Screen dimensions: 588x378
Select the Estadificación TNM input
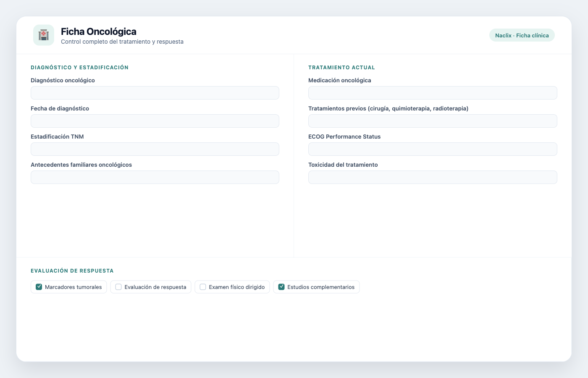[x=155, y=149]
